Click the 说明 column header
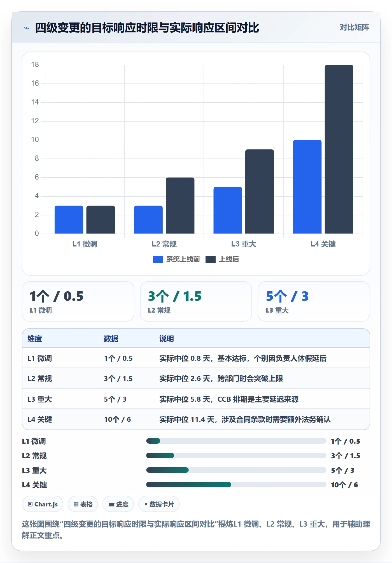 (167, 339)
